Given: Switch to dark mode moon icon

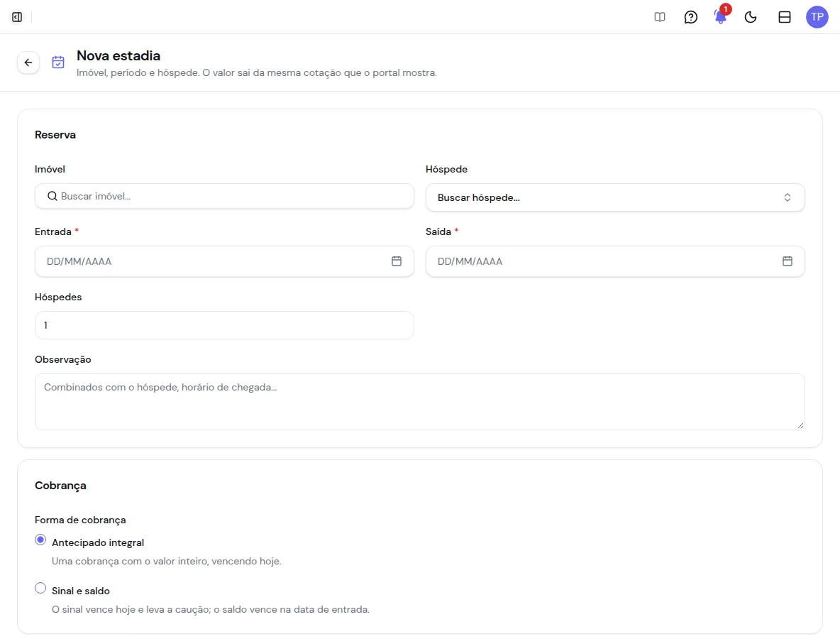Looking at the screenshot, I should 751,17.
